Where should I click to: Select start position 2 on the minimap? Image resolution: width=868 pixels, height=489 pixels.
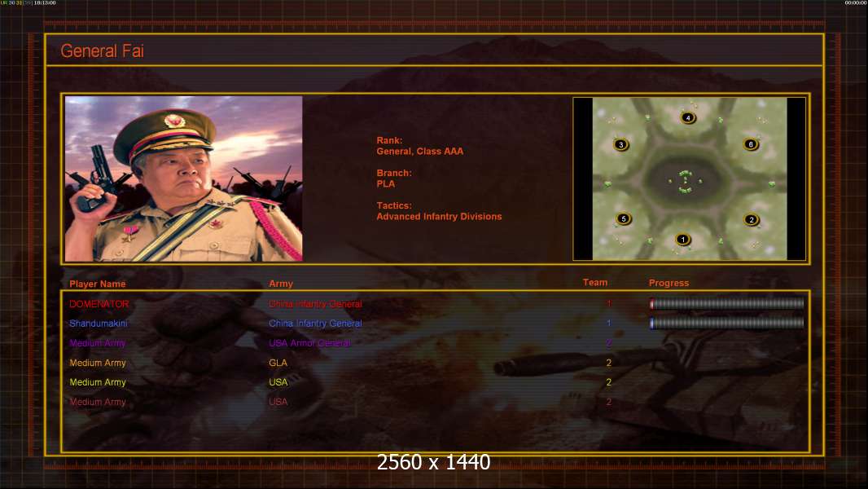(752, 219)
